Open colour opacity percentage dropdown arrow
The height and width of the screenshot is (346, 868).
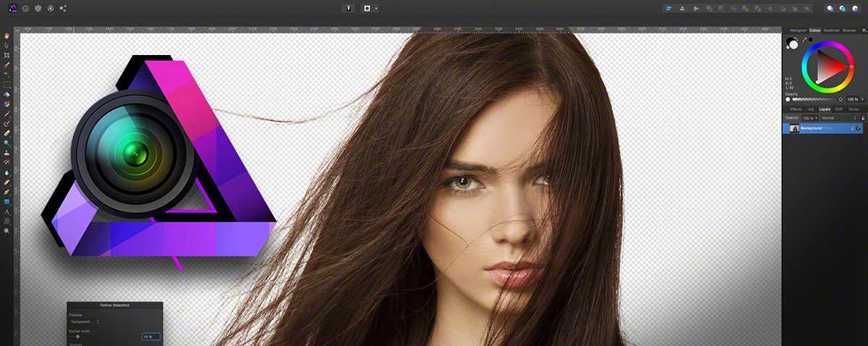pos(862,99)
